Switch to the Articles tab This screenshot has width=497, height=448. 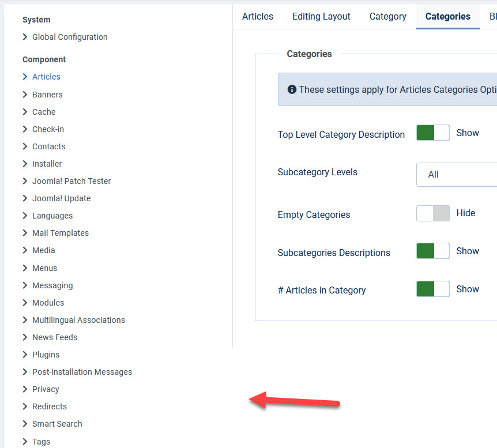(x=258, y=17)
